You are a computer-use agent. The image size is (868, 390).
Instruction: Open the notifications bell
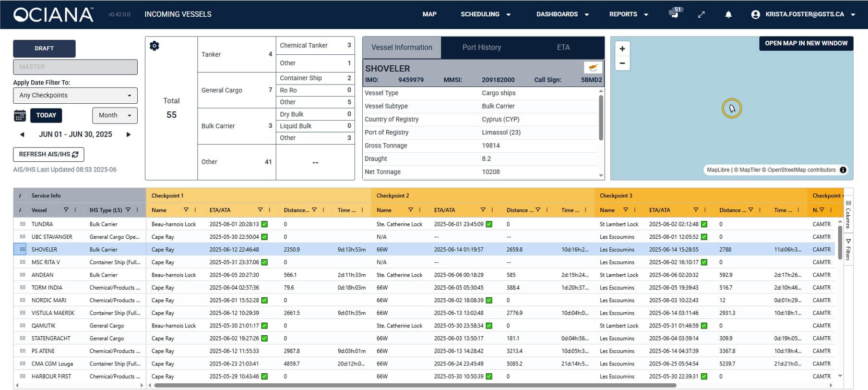pos(728,14)
